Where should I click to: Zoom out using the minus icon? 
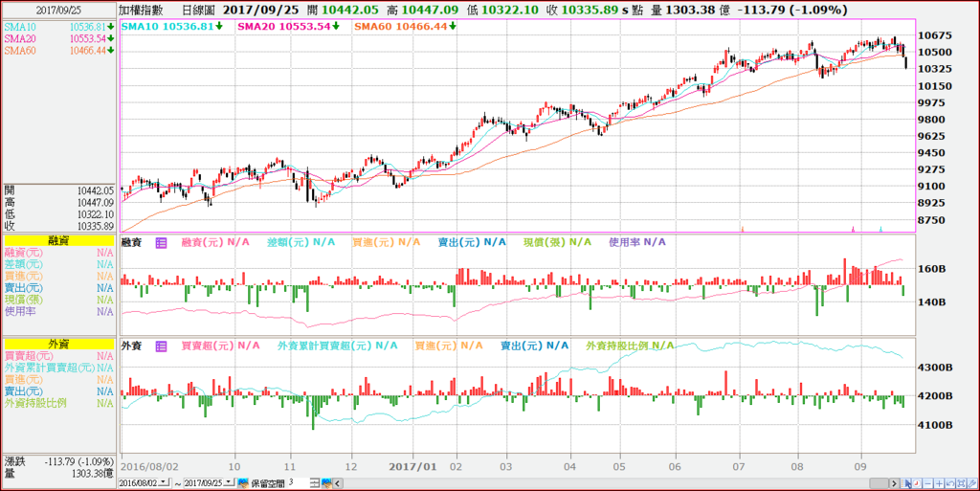click(x=927, y=483)
